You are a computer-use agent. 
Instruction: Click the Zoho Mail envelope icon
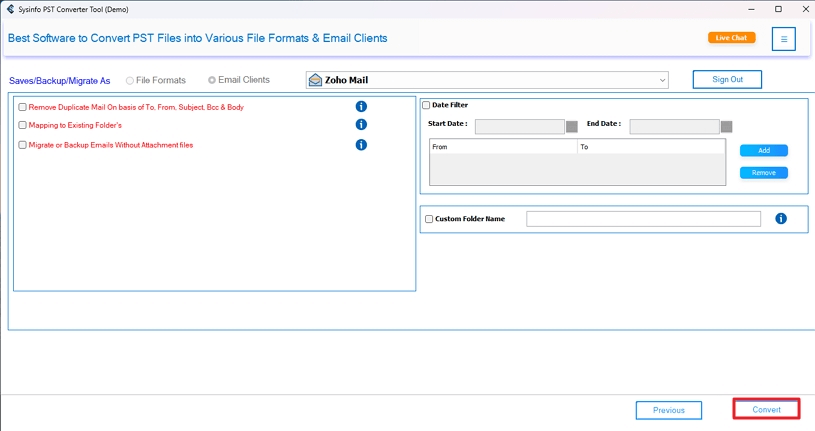[x=315, y=80]
